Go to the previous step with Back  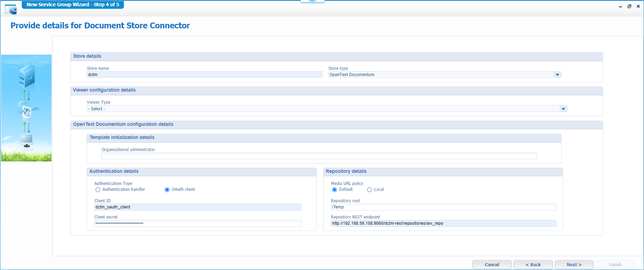533,264
